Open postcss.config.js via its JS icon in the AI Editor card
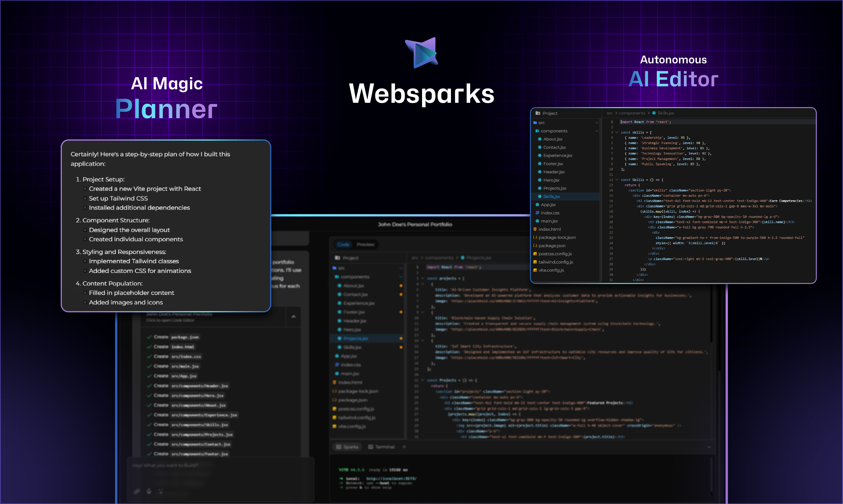The width and height of the screenshot is (843, 504). pos(535,254)
